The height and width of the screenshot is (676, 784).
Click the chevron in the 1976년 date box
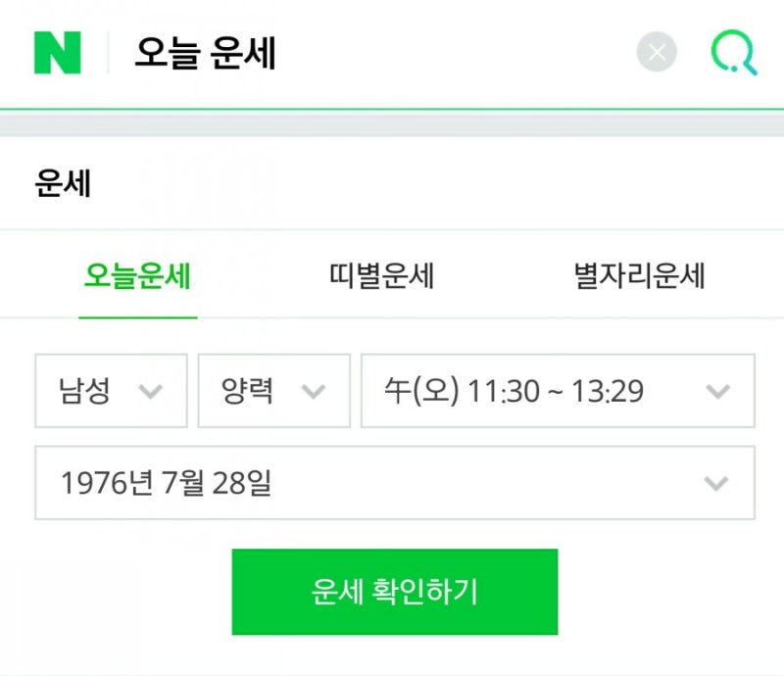point(716,483)
